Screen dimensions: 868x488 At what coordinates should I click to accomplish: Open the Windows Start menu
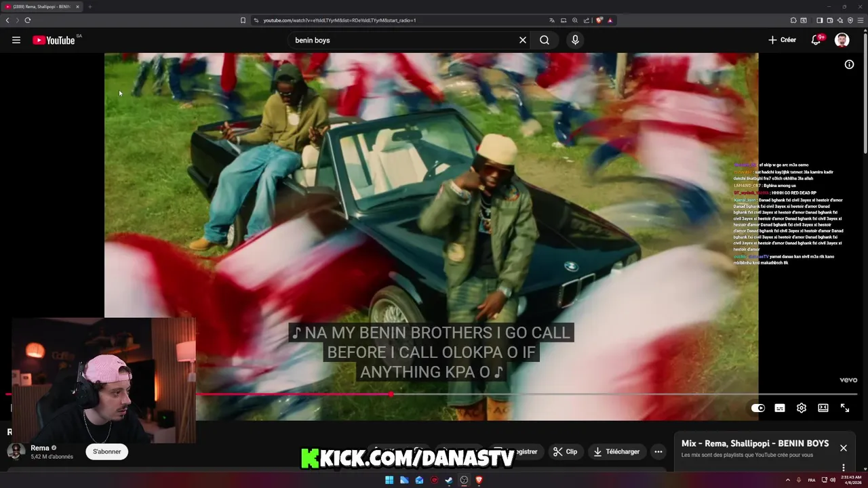(389, 480)
